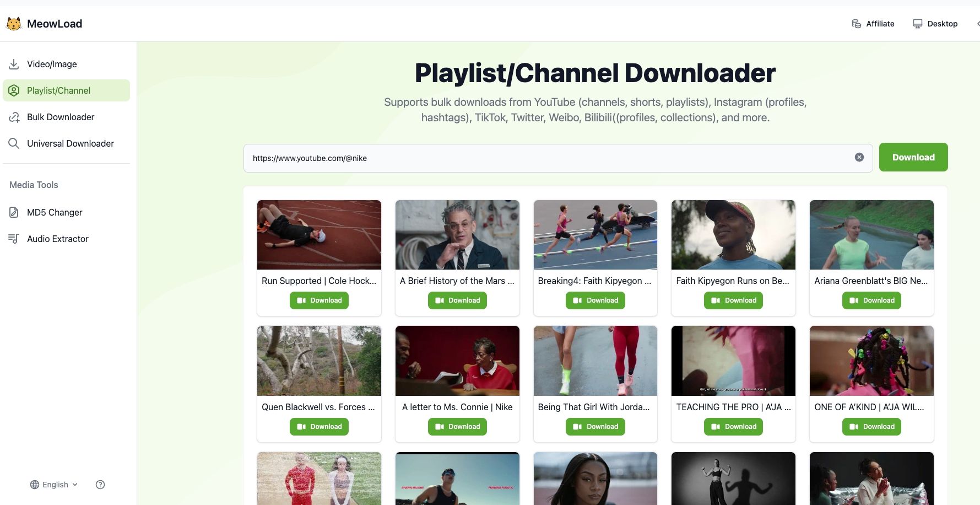Open Being That Girl With Jordan thumbnail
The image size is (980, 505).
click(595, 361)
